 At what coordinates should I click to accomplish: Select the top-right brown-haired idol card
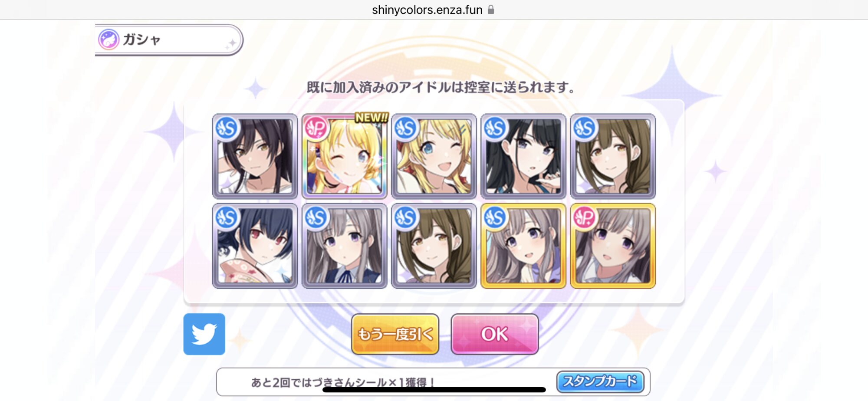coord(612,156)
